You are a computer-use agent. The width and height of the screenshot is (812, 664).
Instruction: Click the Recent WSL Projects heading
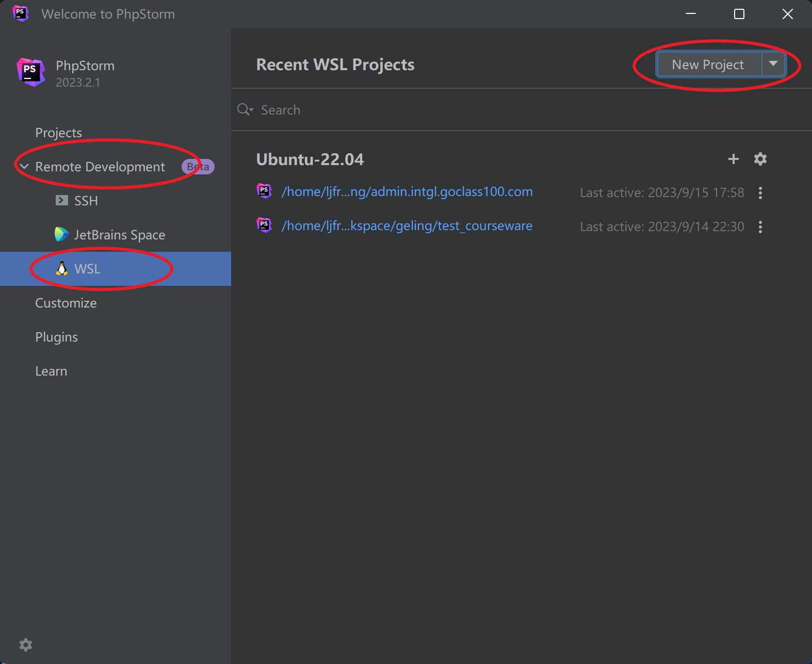coord(335,64)
